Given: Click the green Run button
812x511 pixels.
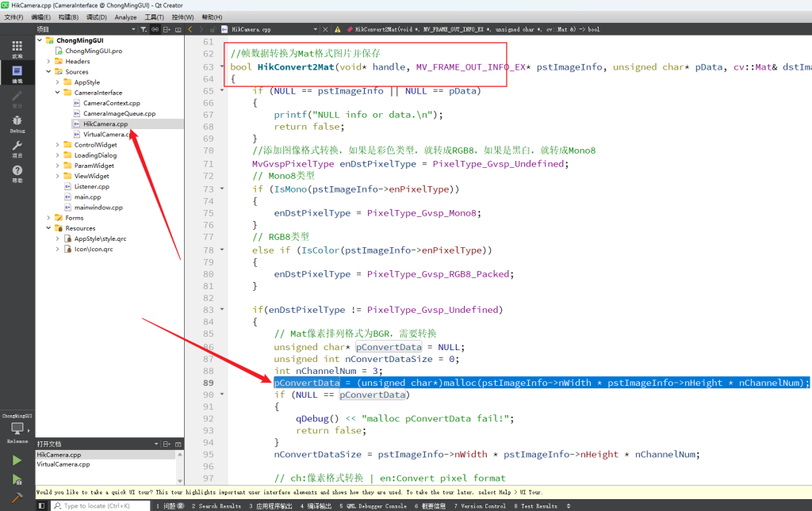Looking at the screenshot, I should coord(17,460).
